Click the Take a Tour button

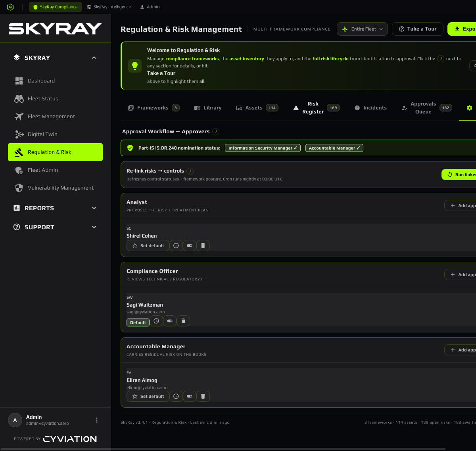[418, 29]
